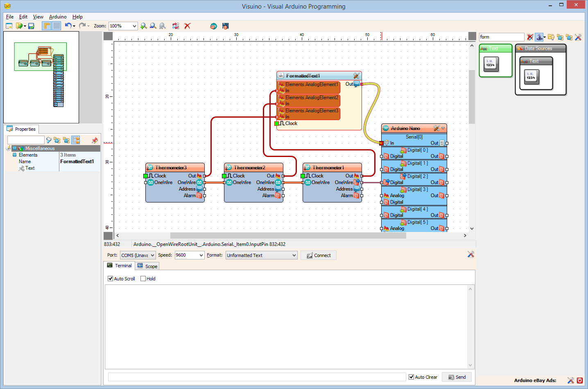Viewport: 588px width, 389px height.
Task: Select Formatted Text component in Text palette
Action: 491,64
